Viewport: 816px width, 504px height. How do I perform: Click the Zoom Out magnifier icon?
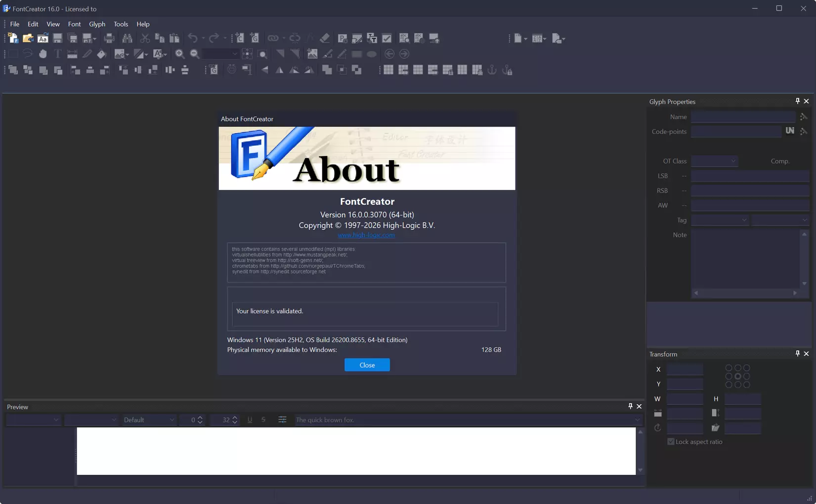[195, 54]
